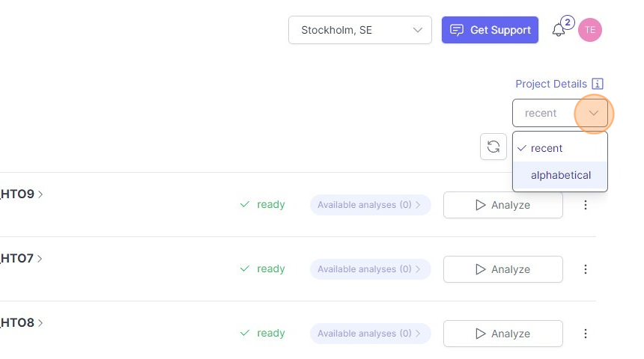
Task: Select the recent sort option
Action: pos(547,148)
